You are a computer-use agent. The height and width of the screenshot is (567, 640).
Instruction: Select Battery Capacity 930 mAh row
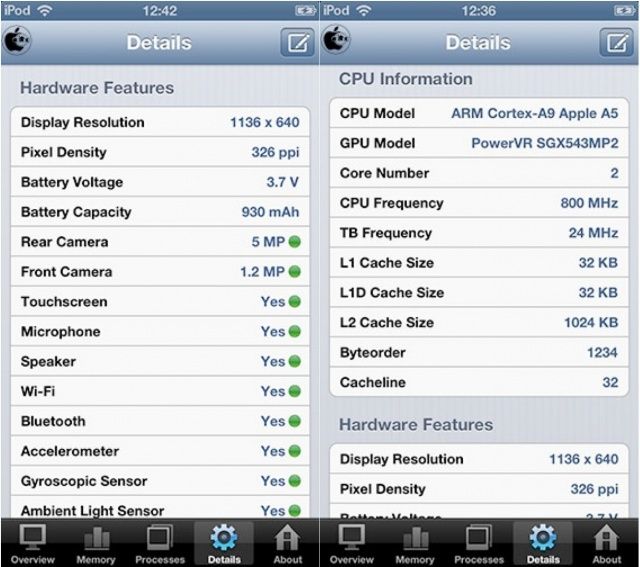coord(160,212)
